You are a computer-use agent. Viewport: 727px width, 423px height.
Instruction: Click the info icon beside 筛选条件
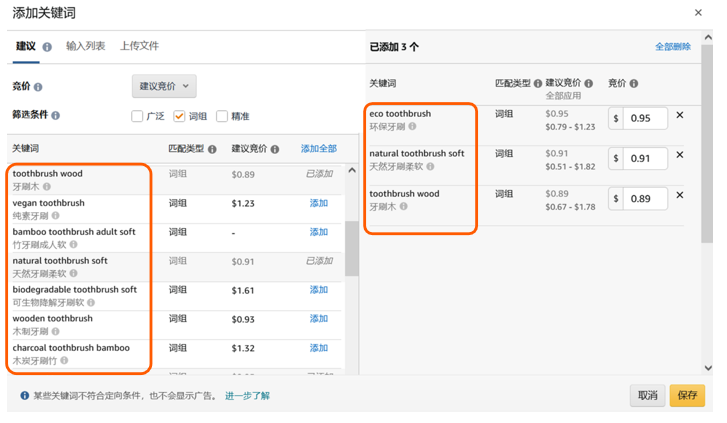(55, 116)
